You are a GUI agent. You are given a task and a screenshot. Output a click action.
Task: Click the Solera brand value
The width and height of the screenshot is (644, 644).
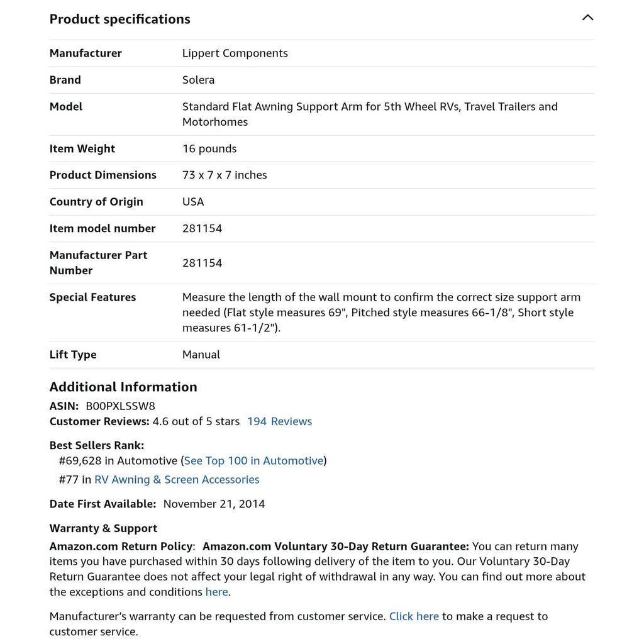point(198,80)
